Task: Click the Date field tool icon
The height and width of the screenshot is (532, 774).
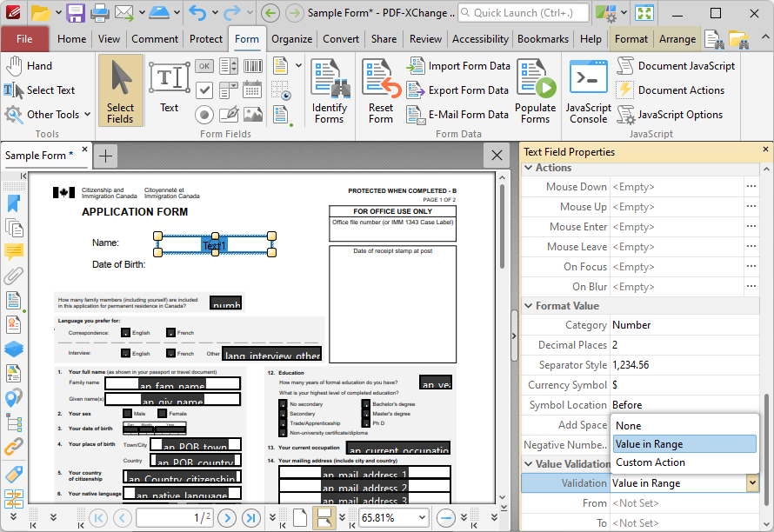Action: [253, 90]
